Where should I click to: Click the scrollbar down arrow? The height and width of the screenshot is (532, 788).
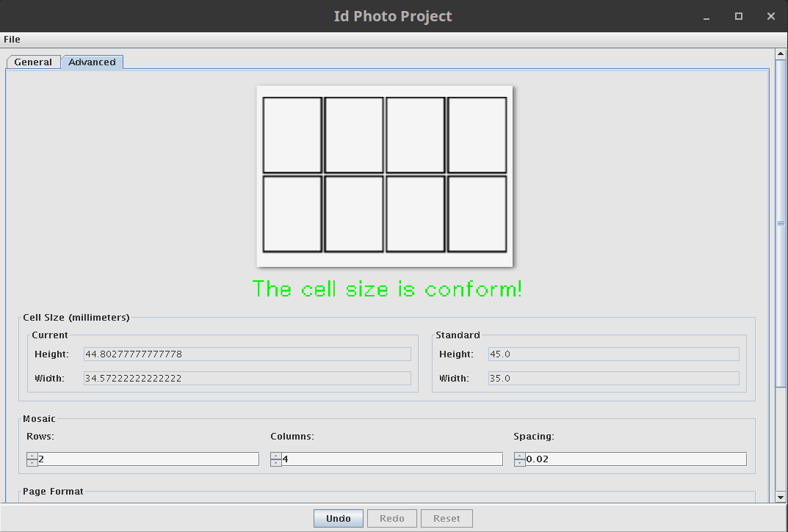(x=781, y=497)
